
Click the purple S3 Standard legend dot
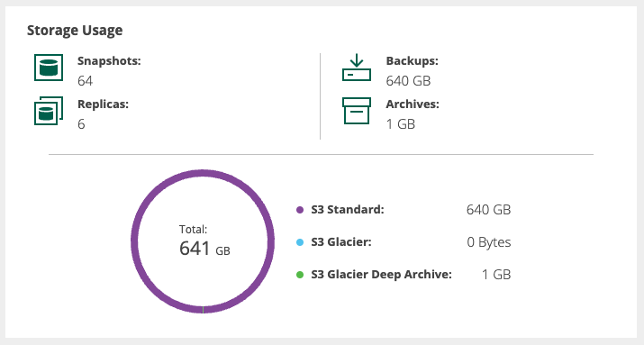[300, 210]
